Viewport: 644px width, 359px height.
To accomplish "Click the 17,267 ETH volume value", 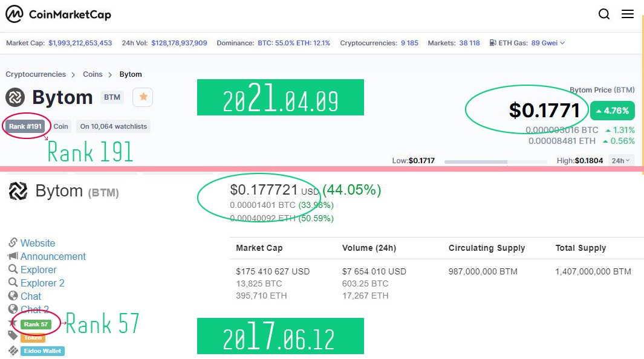I will (x=365, y=296).
